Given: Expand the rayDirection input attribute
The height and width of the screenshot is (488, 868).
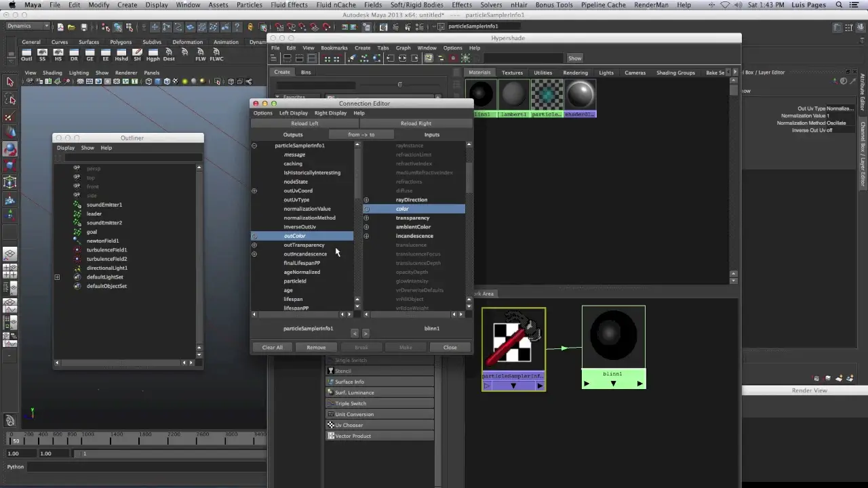Looking at the screenshot, I should pos(366,200).
